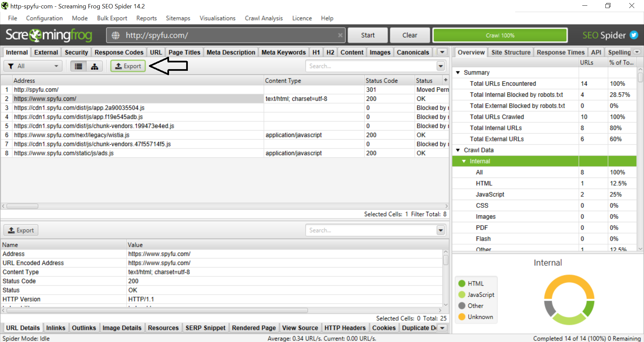
Task: Open the Configuration menu
Action: [x=44, y=18]
